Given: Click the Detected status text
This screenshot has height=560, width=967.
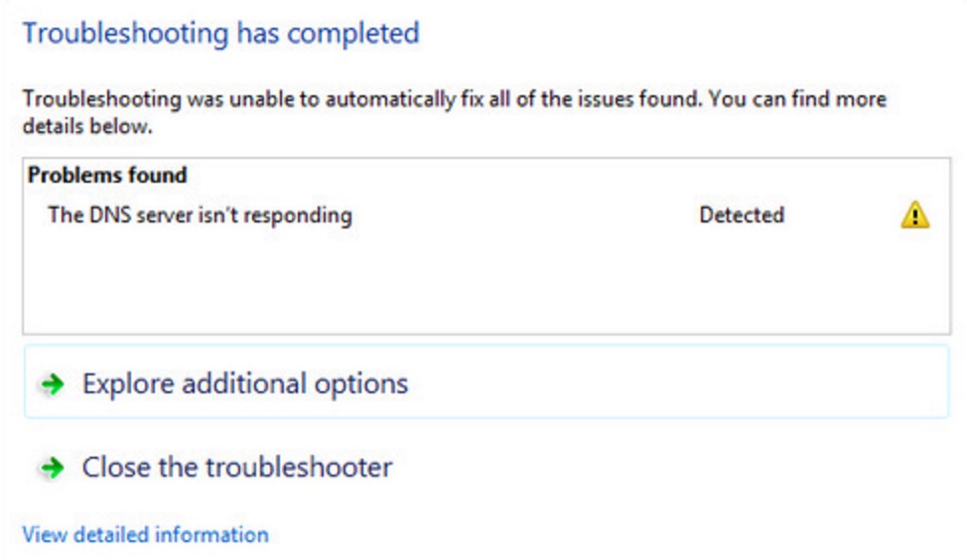Looking at the screenshot, I should pyautogui.click(x=742, y=214).
